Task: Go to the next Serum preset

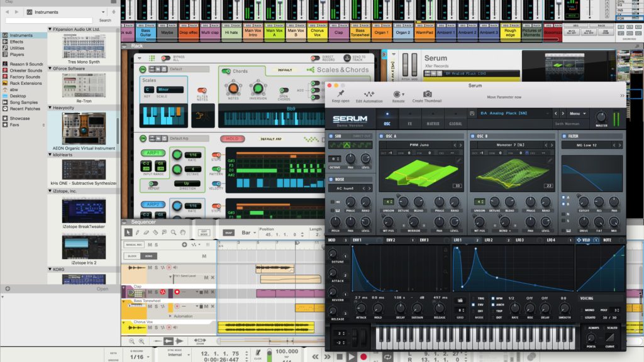Action: click(563, 113)
